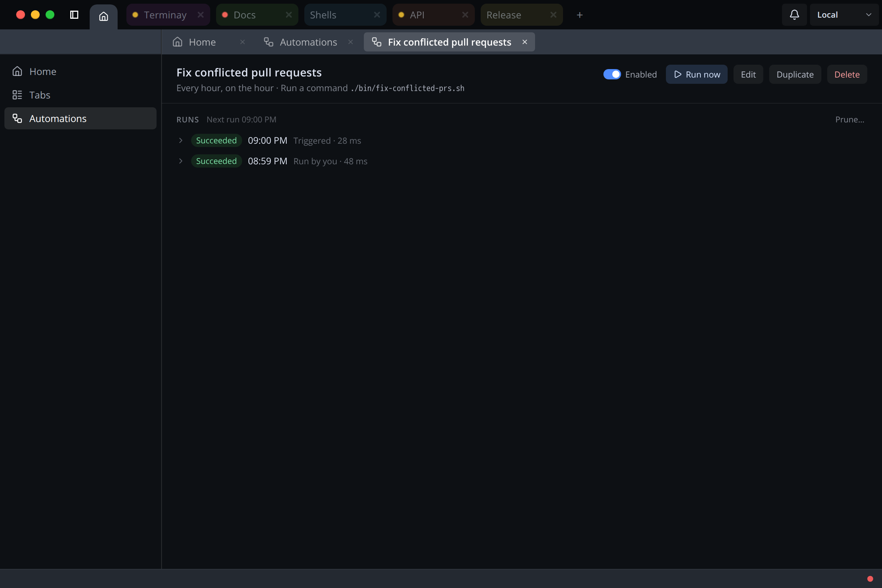
Task: Click the green macOS maximize button
Action: click(50, 15)
